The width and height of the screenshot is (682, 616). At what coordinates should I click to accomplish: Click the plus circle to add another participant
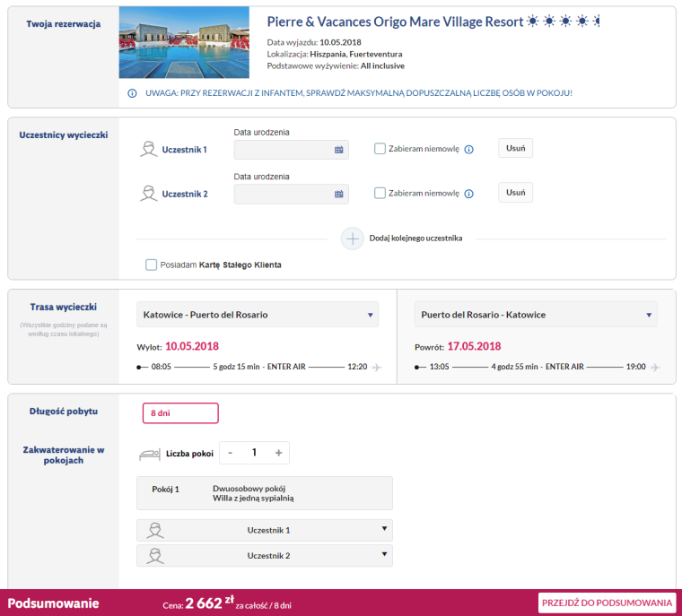[352, 239]
